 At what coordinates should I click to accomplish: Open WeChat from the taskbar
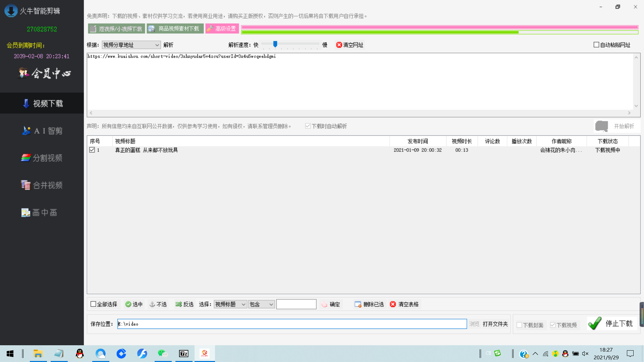pos(163,354)
